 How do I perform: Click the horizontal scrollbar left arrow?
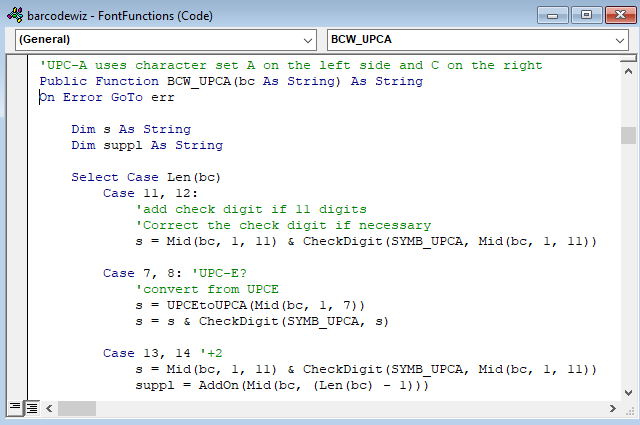point(49,408)
